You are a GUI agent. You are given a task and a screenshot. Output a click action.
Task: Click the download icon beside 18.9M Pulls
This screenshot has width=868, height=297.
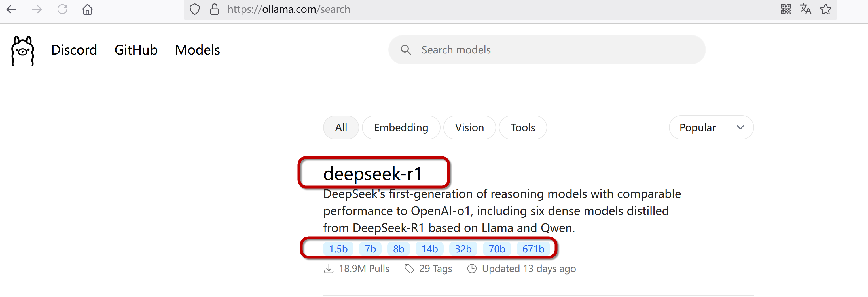click(329, 269)
